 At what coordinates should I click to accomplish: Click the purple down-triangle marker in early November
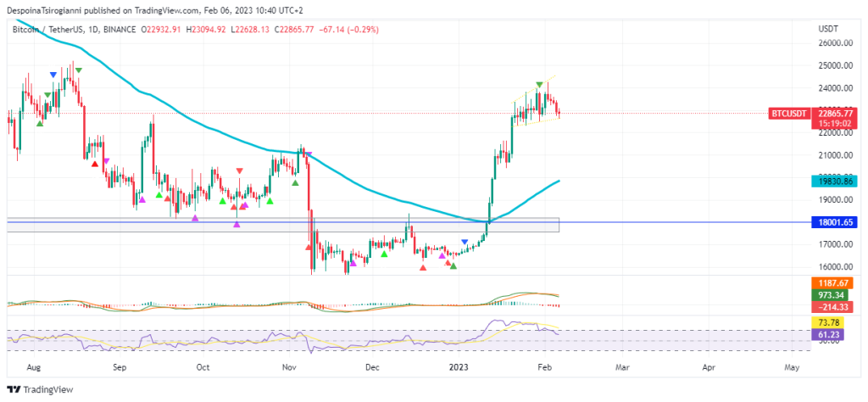click(x=308, y=155)
